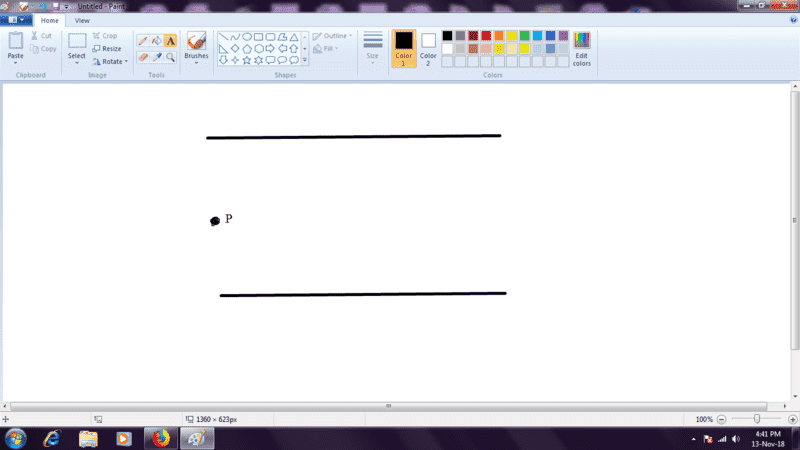Viewport: 800px width, 450px height.
Task: Pick the red color swatch
Action: 486,36
